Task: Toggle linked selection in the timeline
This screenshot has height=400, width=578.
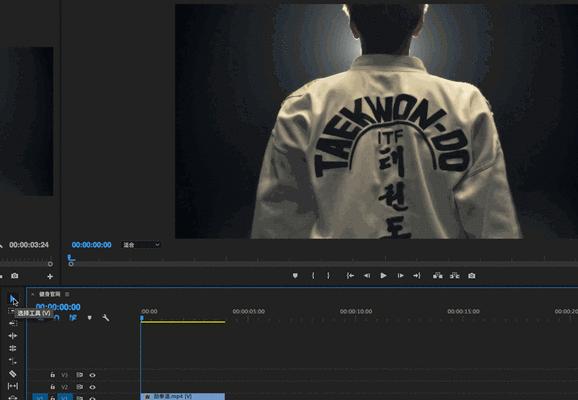Action: (73, 317)
